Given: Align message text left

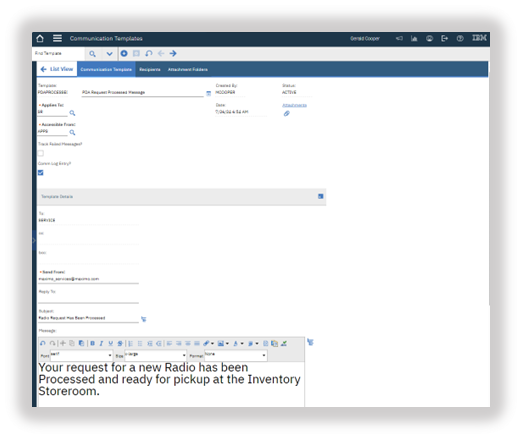Looking at the screenshot, I should 169,343.
